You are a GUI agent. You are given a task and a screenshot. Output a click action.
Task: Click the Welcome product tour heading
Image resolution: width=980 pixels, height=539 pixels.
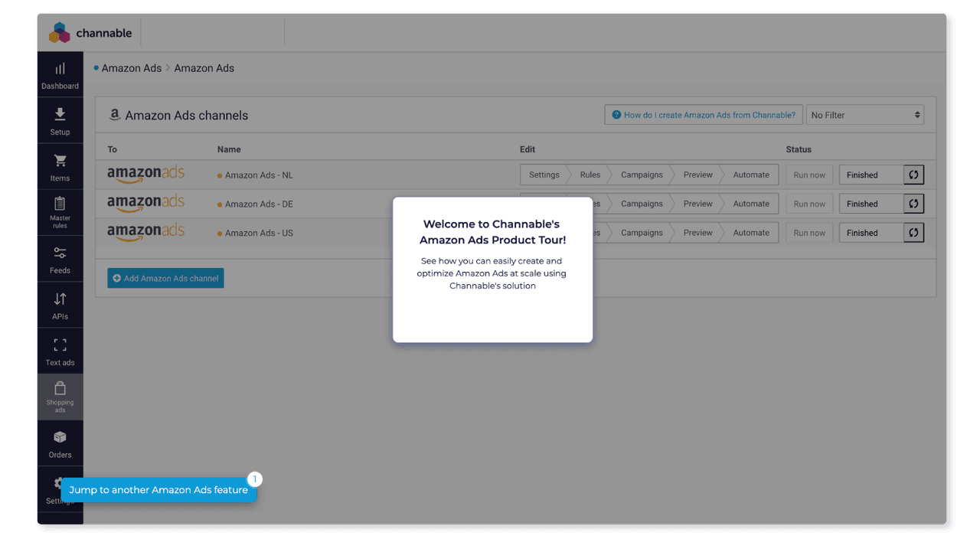coord(492,232)
